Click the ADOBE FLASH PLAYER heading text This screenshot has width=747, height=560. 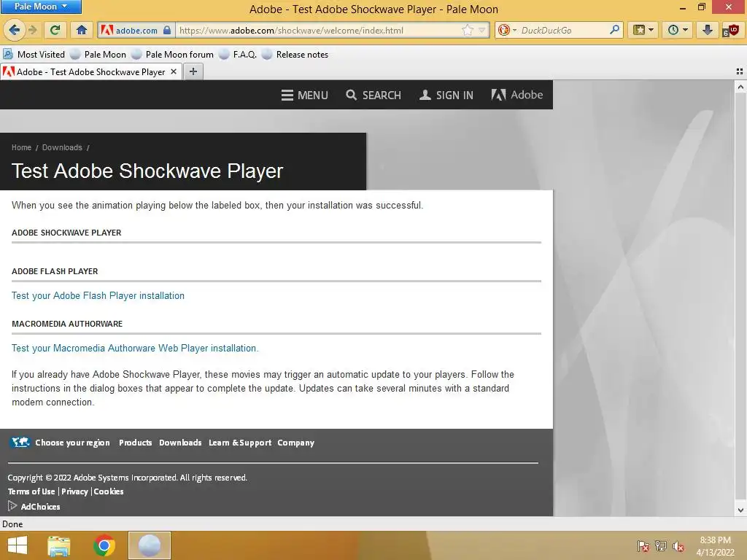(55, 271)
